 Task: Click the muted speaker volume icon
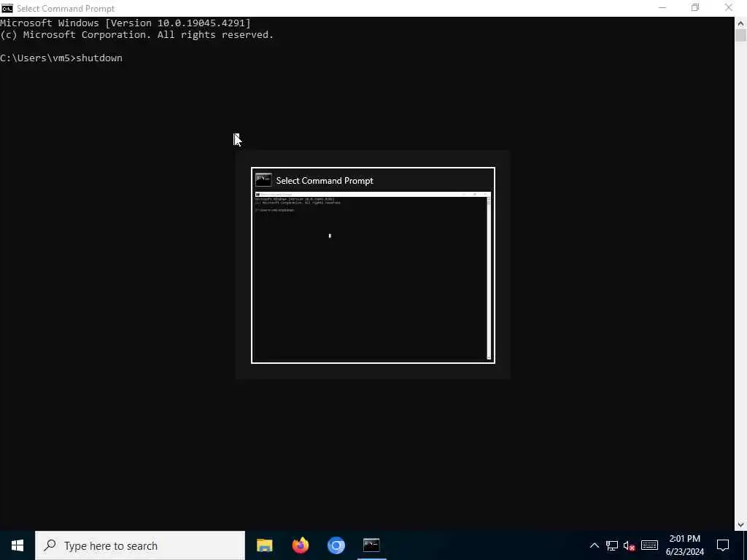pos(629,545)
